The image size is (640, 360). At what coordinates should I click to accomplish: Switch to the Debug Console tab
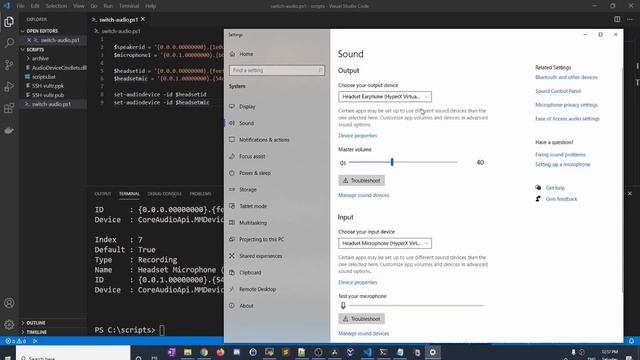[164, 193]
